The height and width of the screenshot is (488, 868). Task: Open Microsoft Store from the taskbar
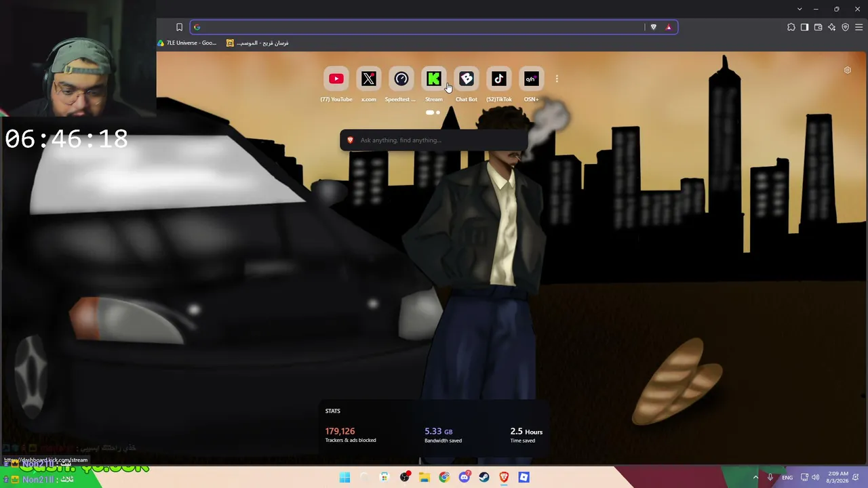pyautogui.click(x=384, y=477)
